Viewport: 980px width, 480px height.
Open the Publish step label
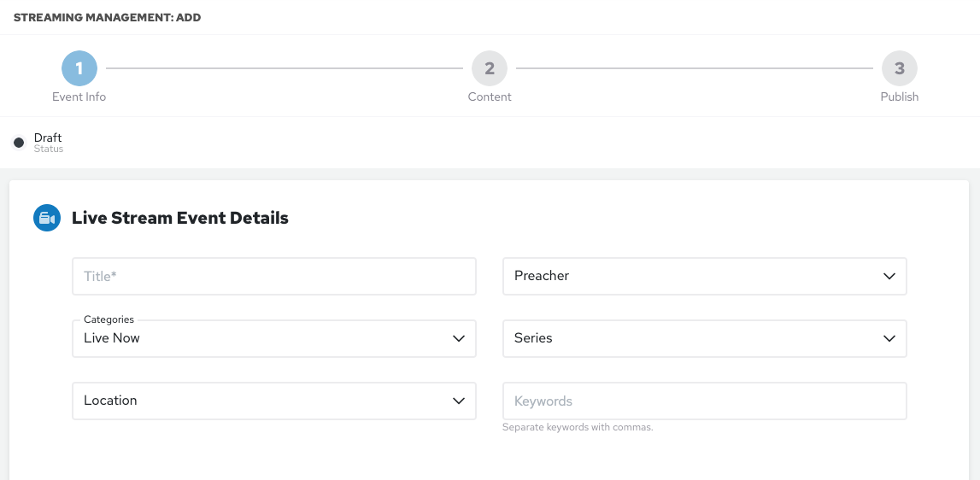pos(900,97)
